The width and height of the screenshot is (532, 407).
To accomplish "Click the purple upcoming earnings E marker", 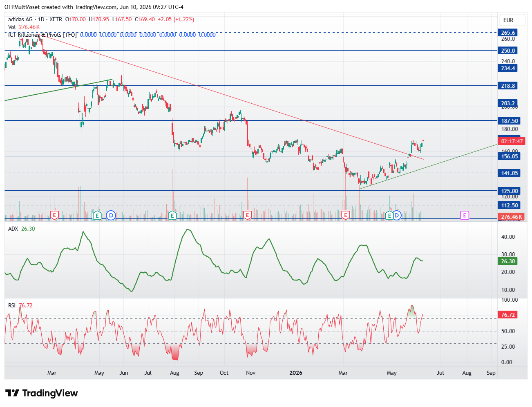I will click(465, 215).
